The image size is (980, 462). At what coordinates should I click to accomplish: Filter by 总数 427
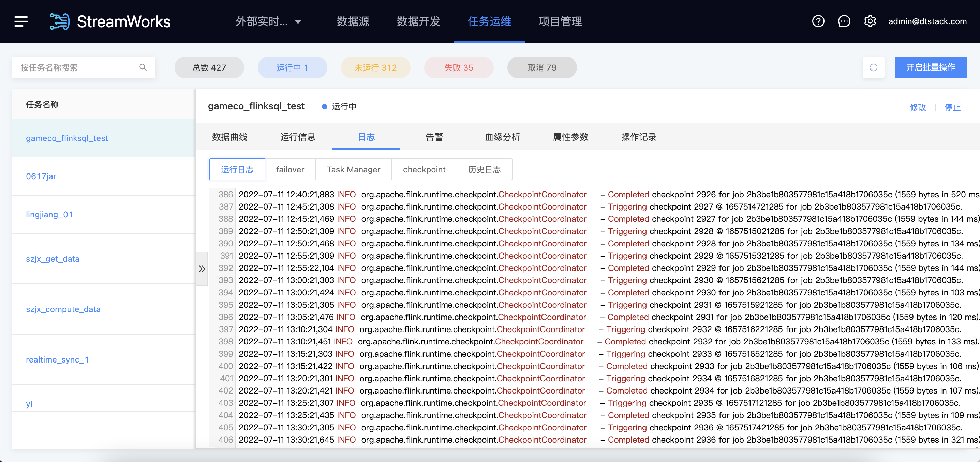(x=209, y=67)
